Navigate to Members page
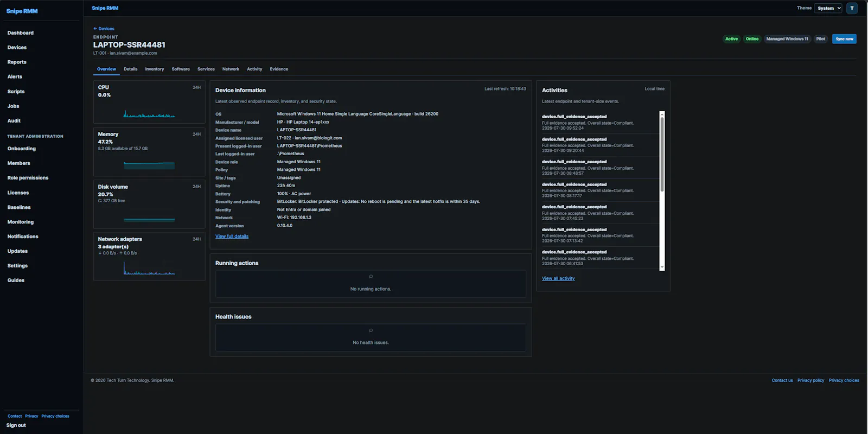Screen dimensions: 868x434 (19, 163)
